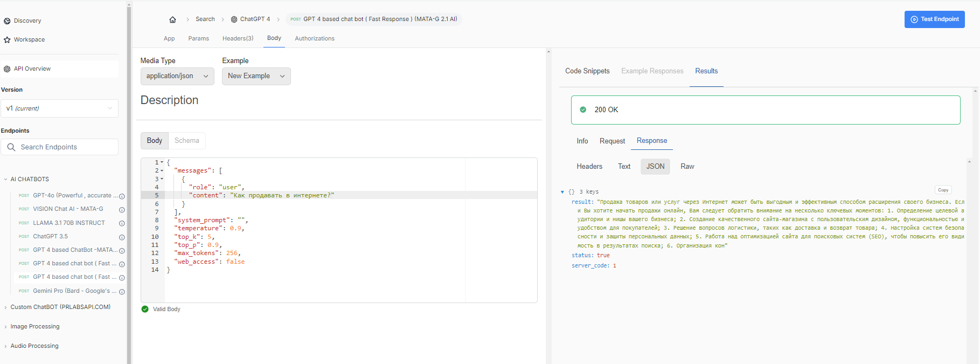Click info icon next to Gemini Pro endpoint

[122, 292]
